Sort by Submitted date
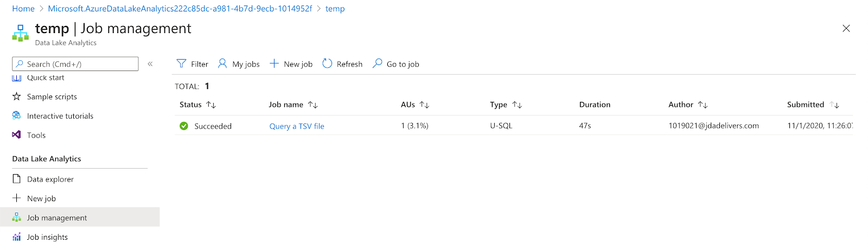Image resolution: width=868 pixels, height=250 pixels. (834, 105)
